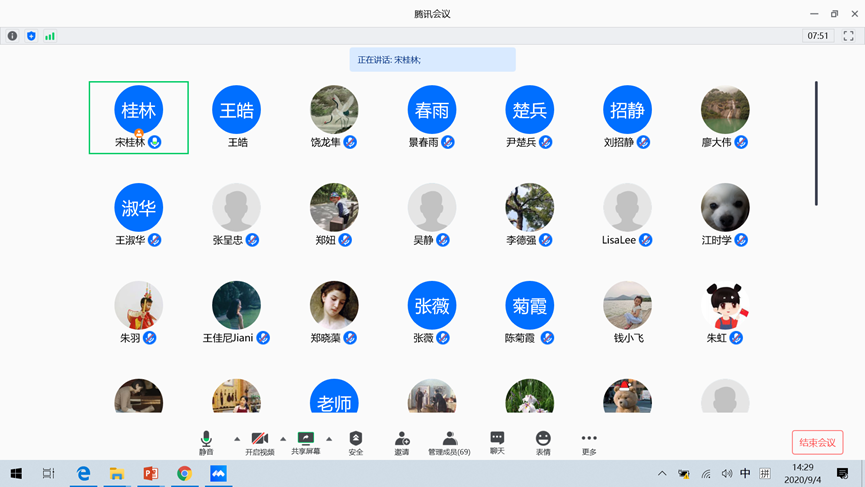Select 张薇 avatar
The height and width of the screenshot is (487, 865).
click(432, 305)
